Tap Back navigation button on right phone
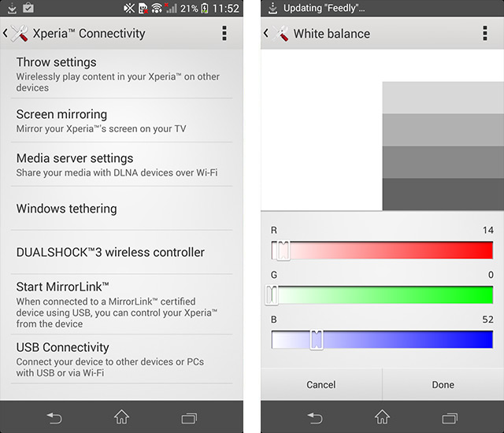 pos(315,417)
